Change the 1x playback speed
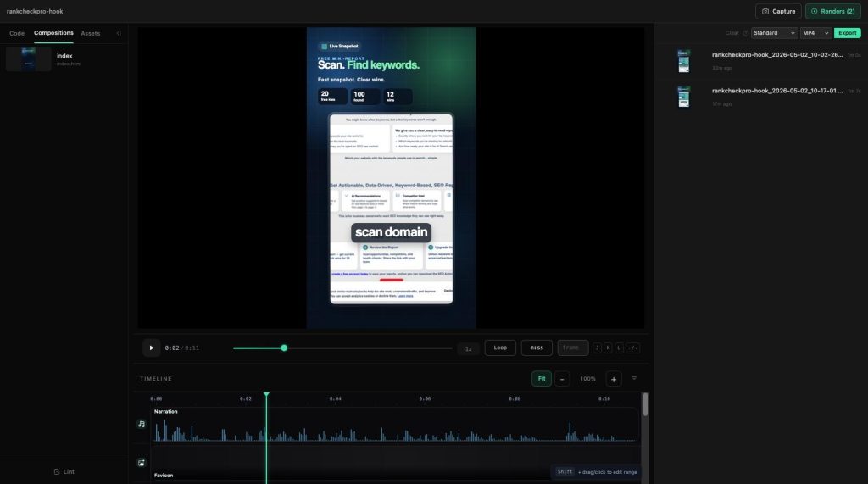This screenshot has height=484, width=868. pyautogui.click(x=468, y=348)
